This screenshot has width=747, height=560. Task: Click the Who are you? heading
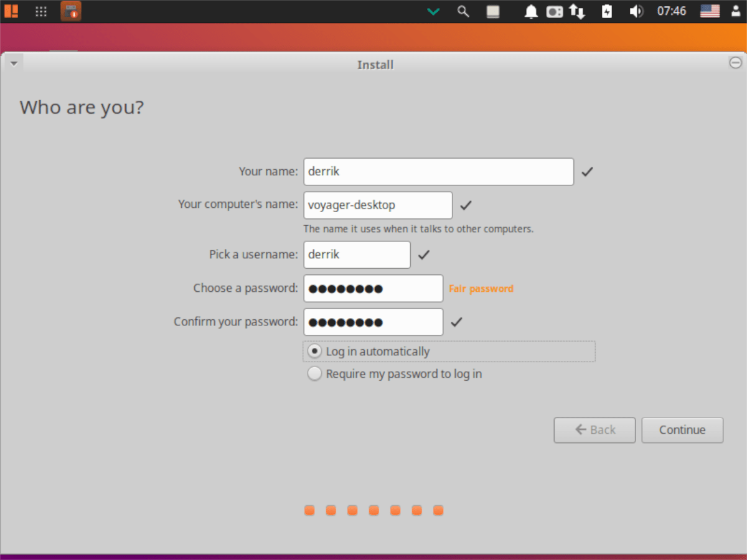(x=82, y=108)
